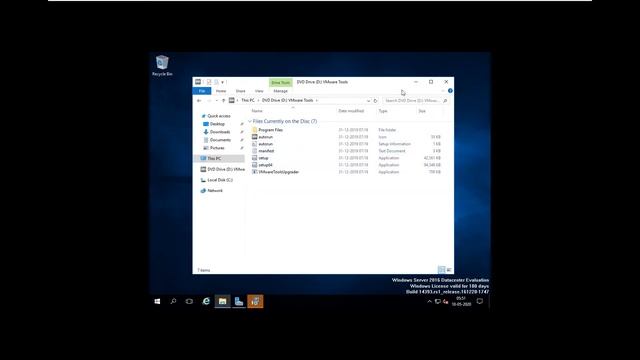The height and width of the screenshot is (360, 640).
Task: Click DVD Drive (D:) VMware Tools in address path
Action: point(287,100)
